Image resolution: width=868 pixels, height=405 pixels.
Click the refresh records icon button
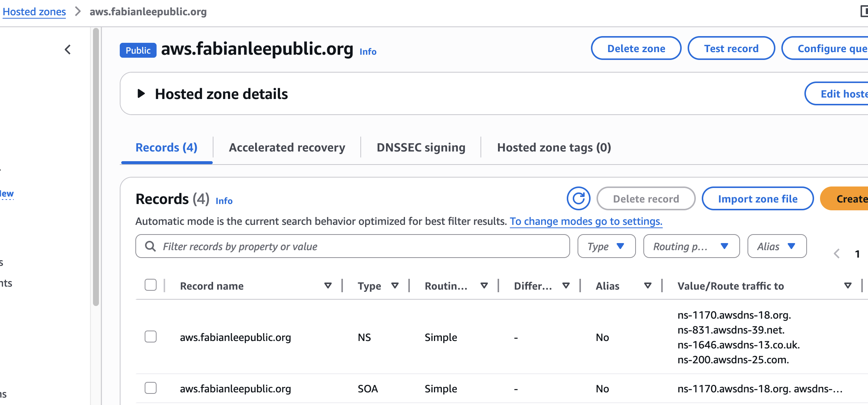(x=578, y=199)
